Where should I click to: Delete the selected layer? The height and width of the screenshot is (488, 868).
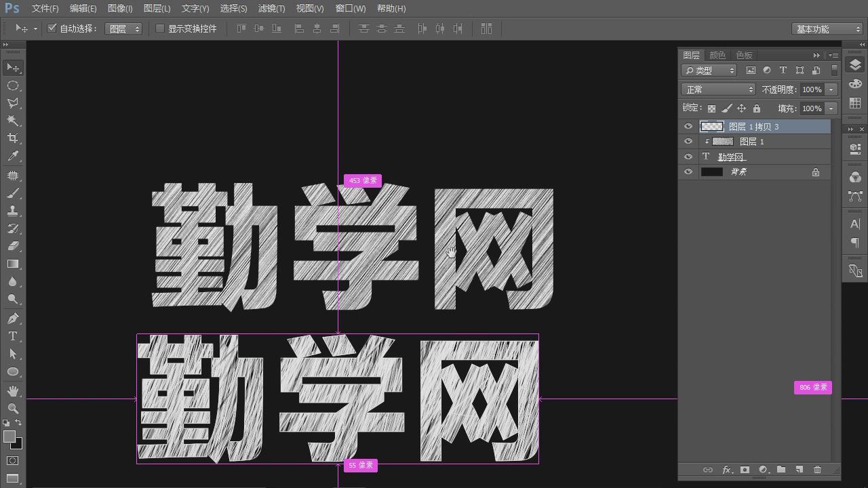(x=817, y=470)
